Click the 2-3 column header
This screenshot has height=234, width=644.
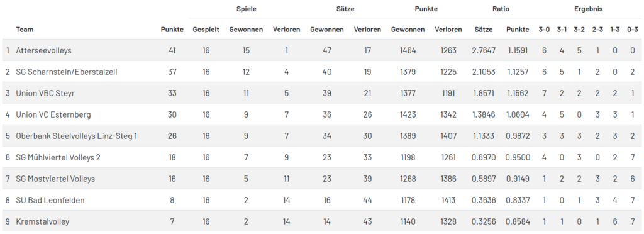(597, 30)
